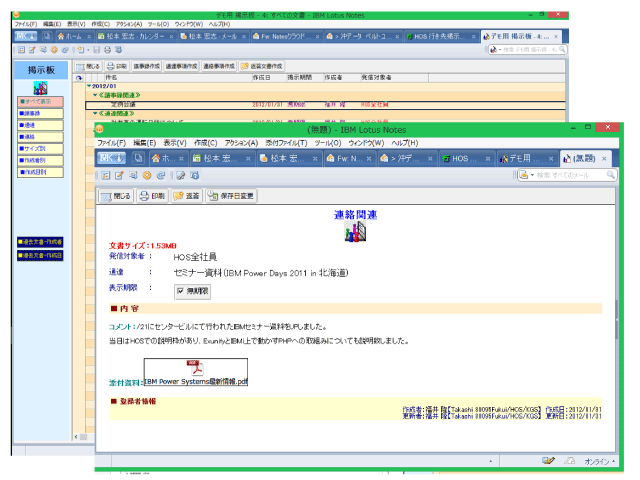Click the refresh view arrow in back window column header
This screenshot has height=480, width=640.
(x=79, y=78)
